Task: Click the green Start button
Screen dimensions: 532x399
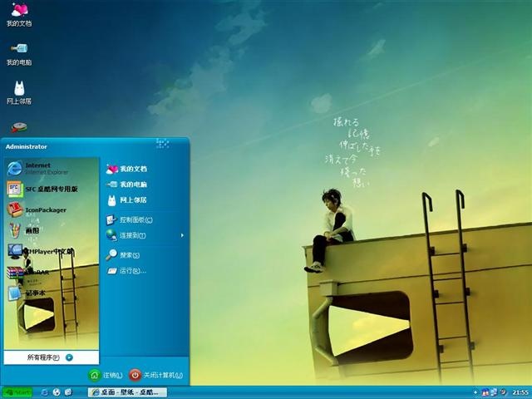Action: [x=17, y=392]
